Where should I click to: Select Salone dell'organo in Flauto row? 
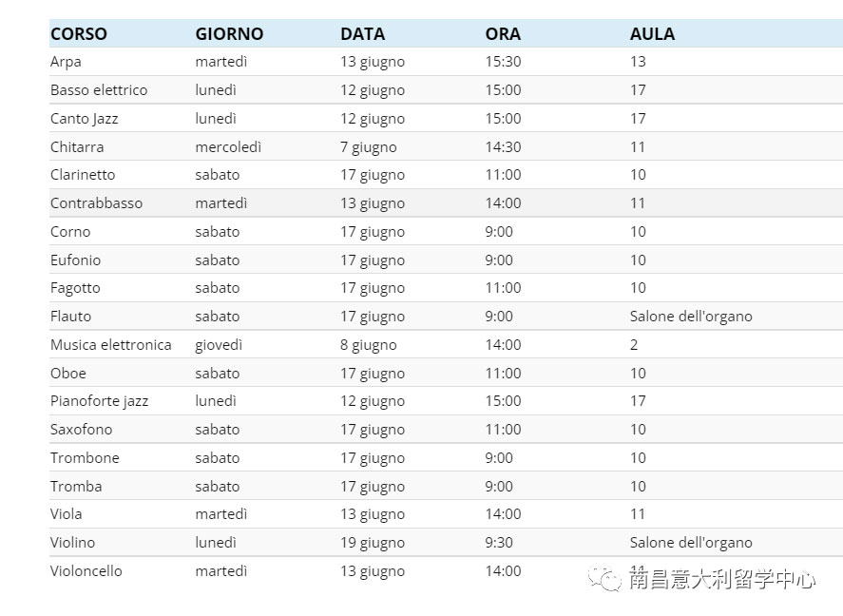click(691, 317)
